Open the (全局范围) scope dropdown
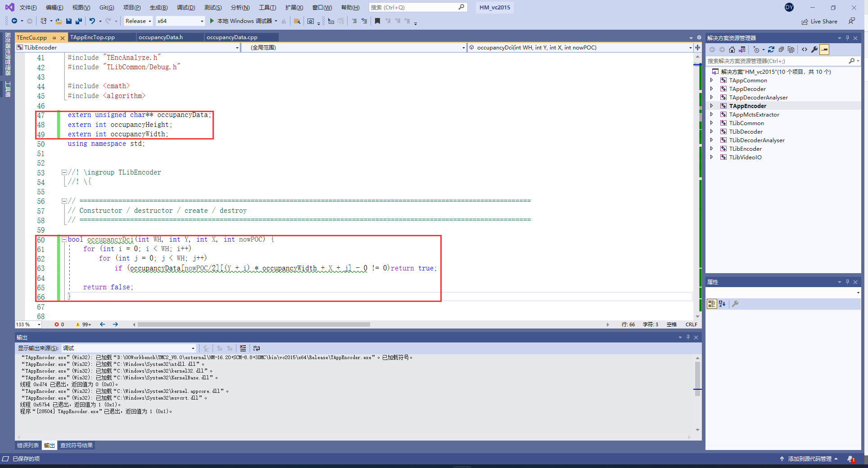 tap(353, 47)
